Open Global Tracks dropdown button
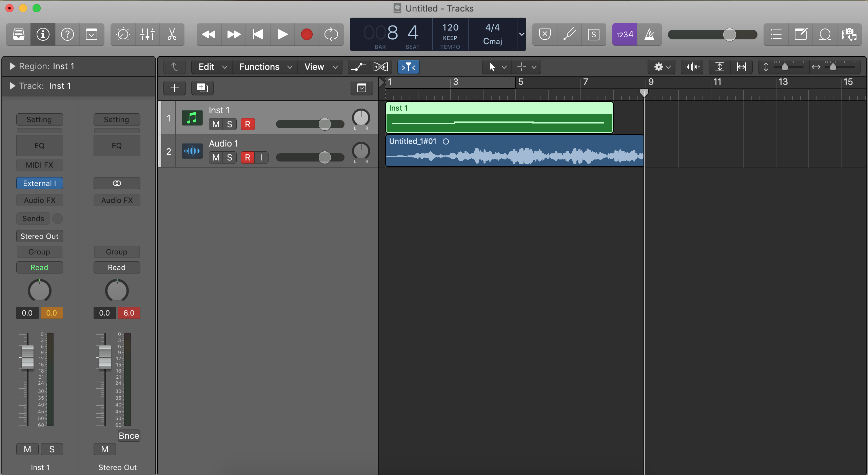868x475 pixels. pyautogui.click(x=362, y=88)
